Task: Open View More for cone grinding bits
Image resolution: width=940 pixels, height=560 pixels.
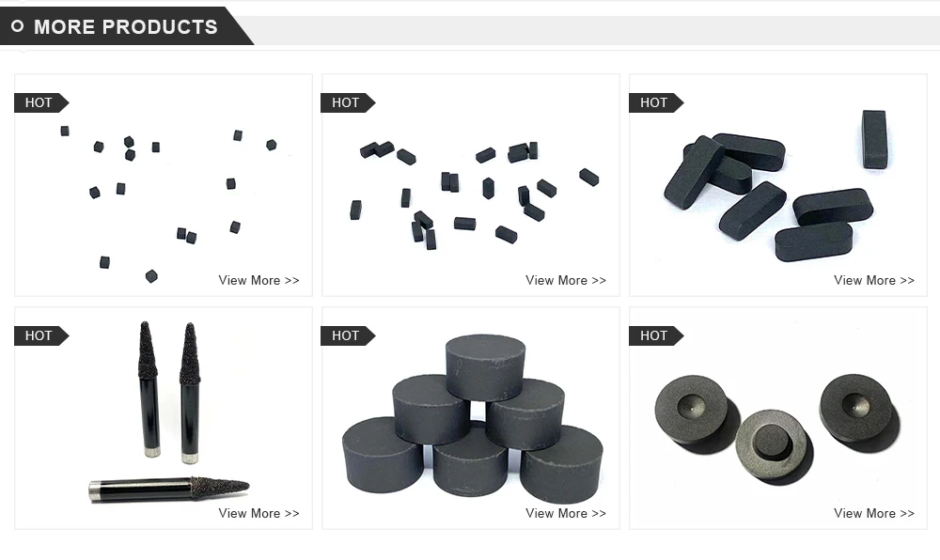Action: point(258,513)
